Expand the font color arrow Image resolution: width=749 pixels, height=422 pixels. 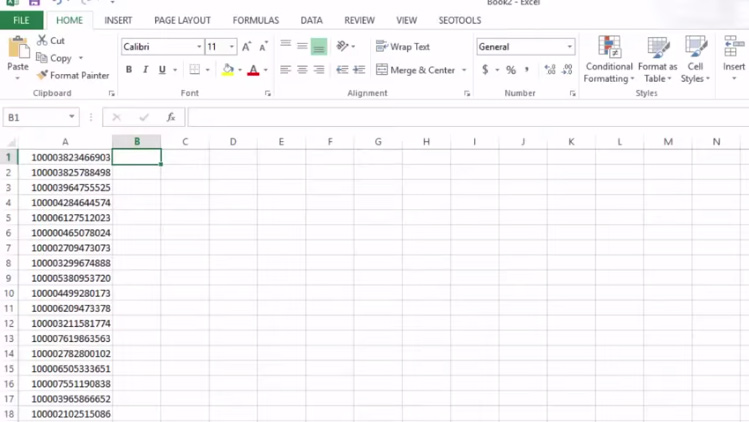[266, 70]
